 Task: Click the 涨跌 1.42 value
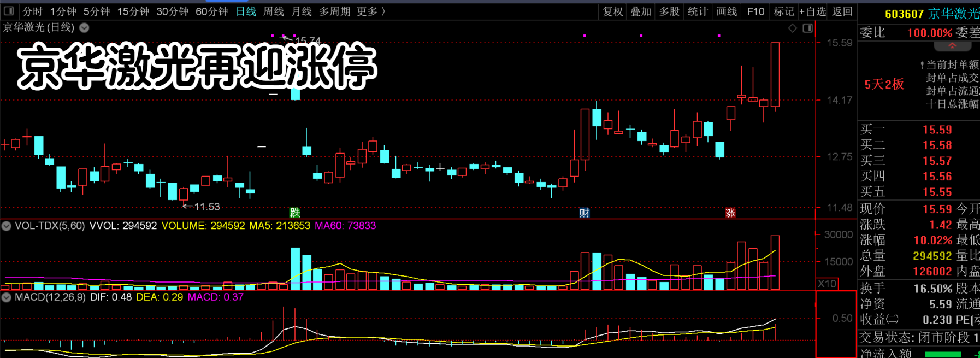(941, 224)
